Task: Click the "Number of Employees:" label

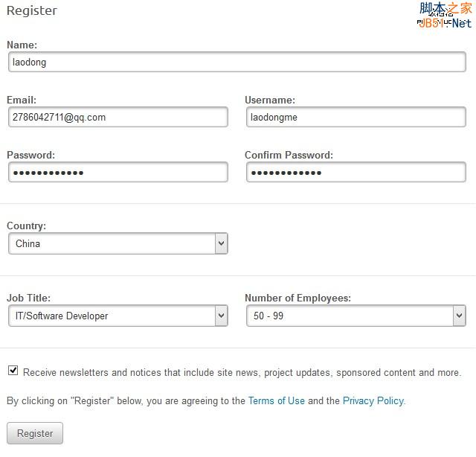Action: pyautogui.click(x=297, y=298)
